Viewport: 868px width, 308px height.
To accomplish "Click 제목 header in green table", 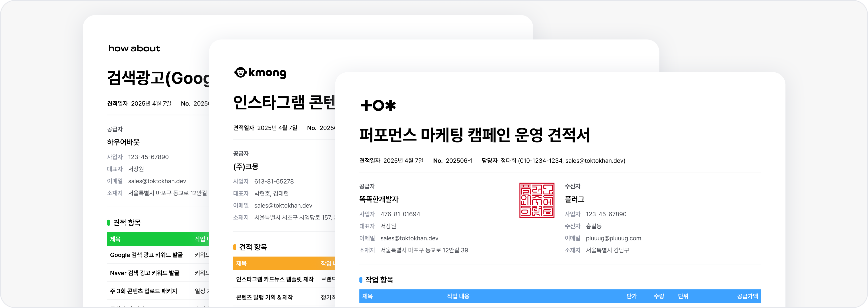I will click(x=115, y=239).
